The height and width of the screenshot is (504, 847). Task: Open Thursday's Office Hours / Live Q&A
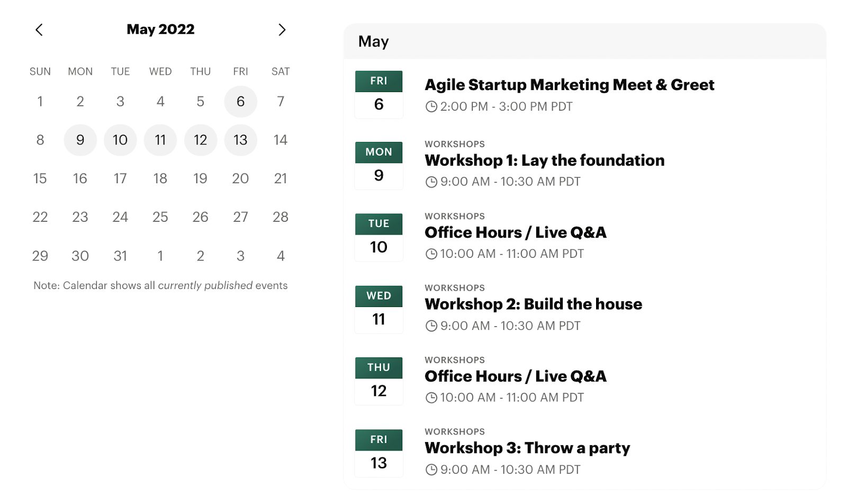click(515, 376)
